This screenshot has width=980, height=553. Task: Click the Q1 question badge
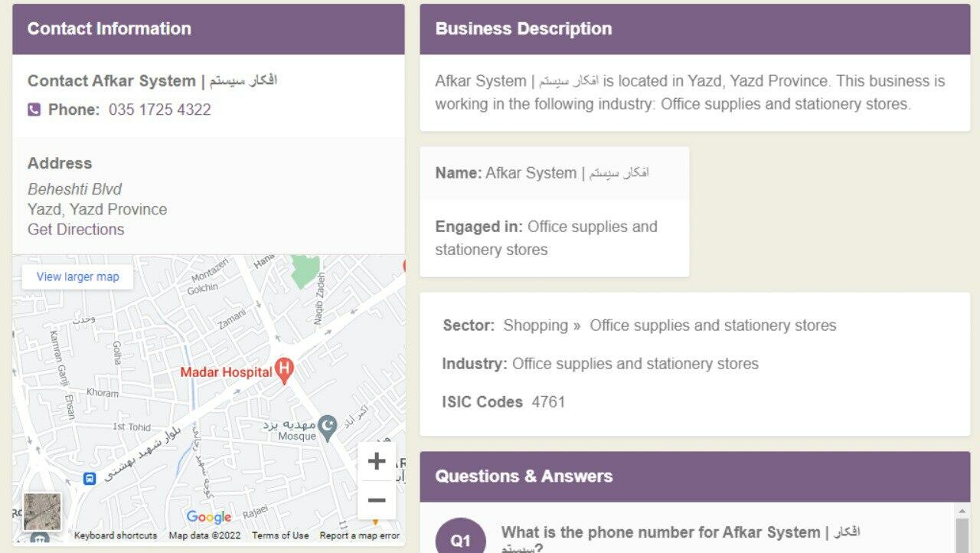pos(461,538)
